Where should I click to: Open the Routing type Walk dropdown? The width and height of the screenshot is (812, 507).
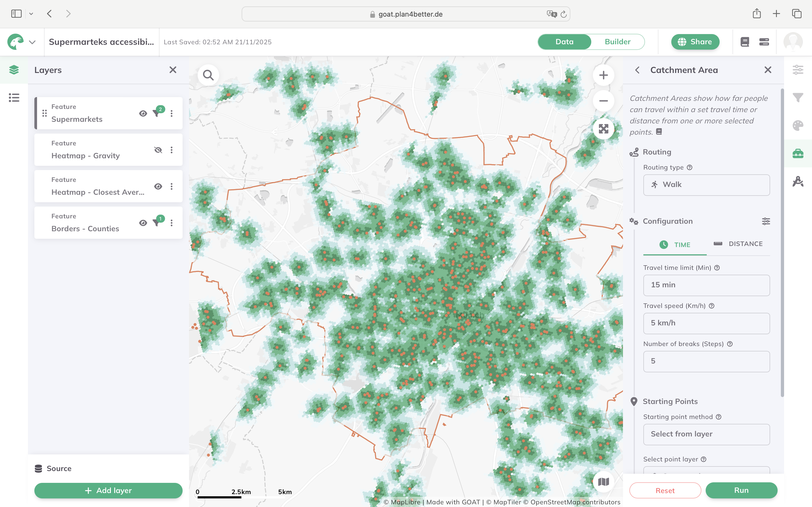[x=706, y=185]
